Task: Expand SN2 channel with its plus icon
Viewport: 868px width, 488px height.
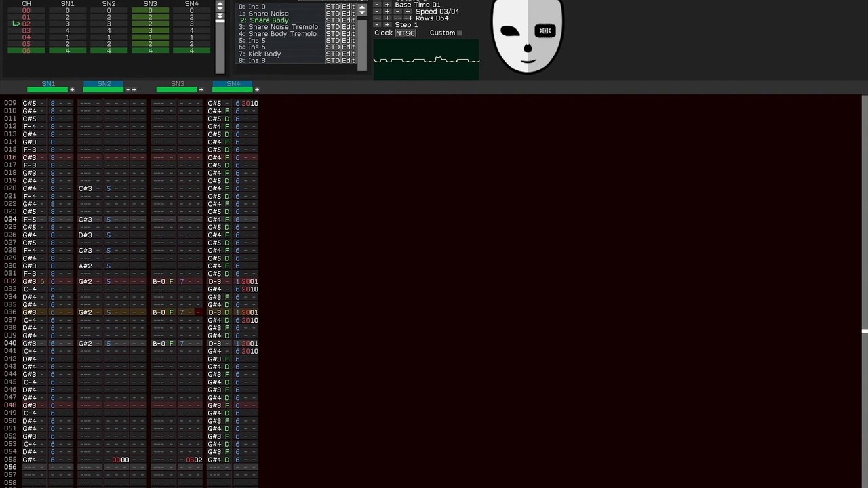Action: [134, 89]
